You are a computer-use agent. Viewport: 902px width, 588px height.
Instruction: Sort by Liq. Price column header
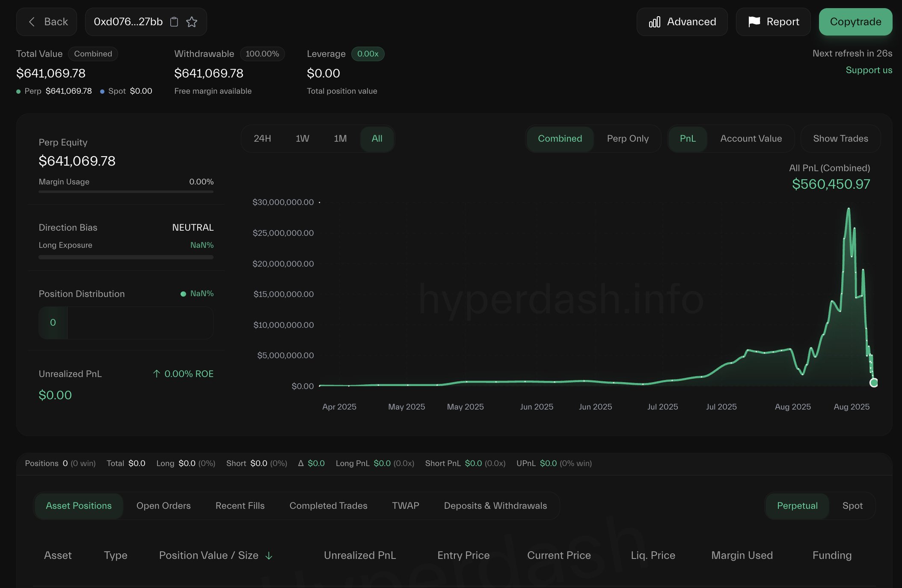[x=653, y=555]
